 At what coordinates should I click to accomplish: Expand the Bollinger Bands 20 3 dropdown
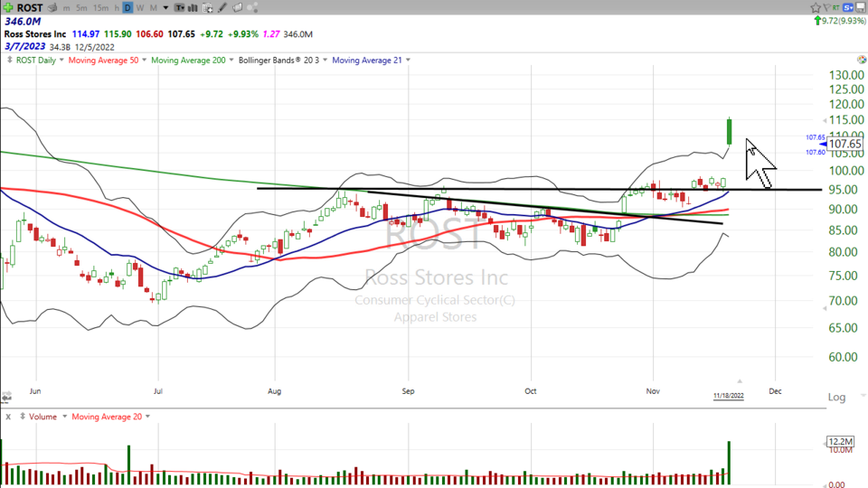click(325, 60)
